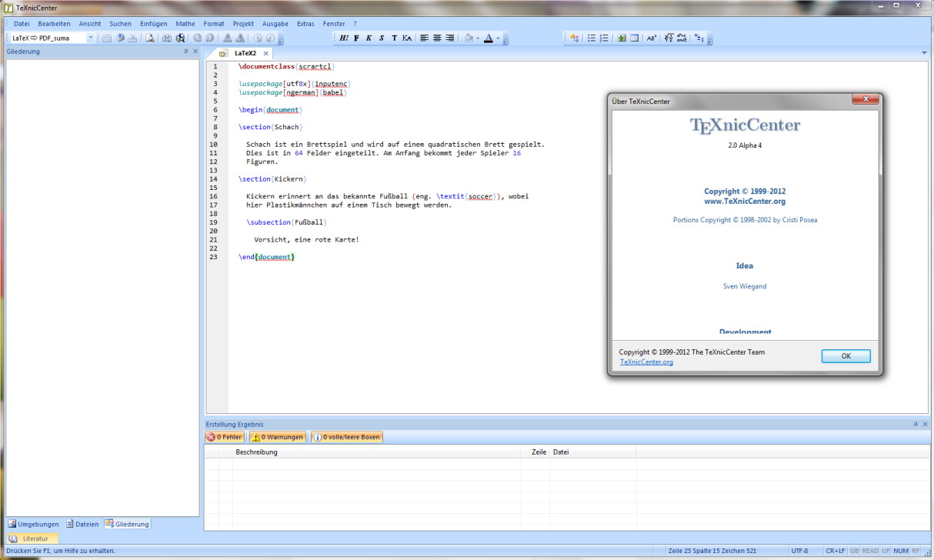Click the superscript AB² icon

(x=652, y=38)
